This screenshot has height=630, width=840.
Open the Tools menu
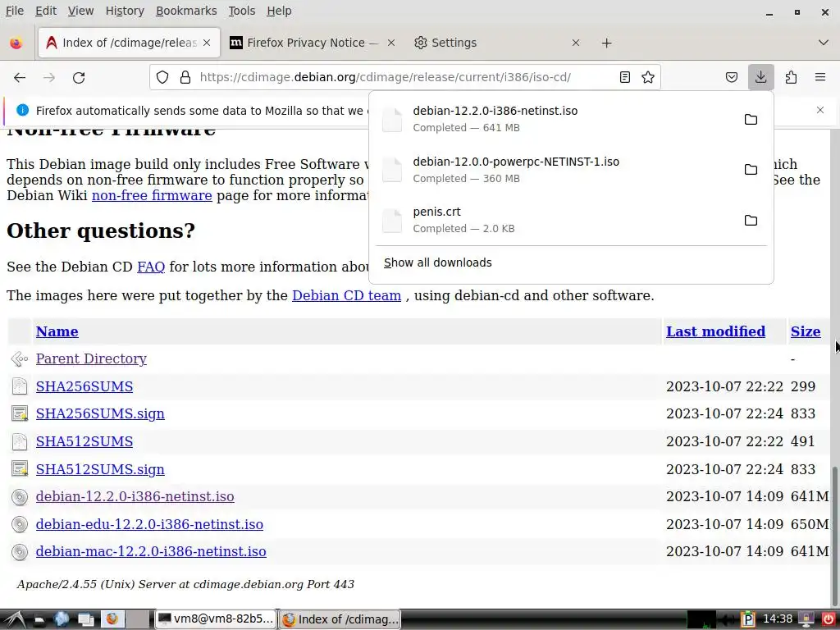coord(242,11)
